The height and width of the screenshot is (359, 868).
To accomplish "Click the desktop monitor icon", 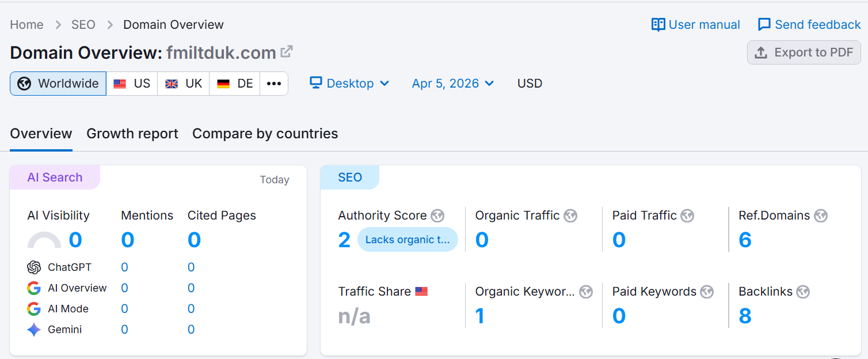I will (315, 83).
